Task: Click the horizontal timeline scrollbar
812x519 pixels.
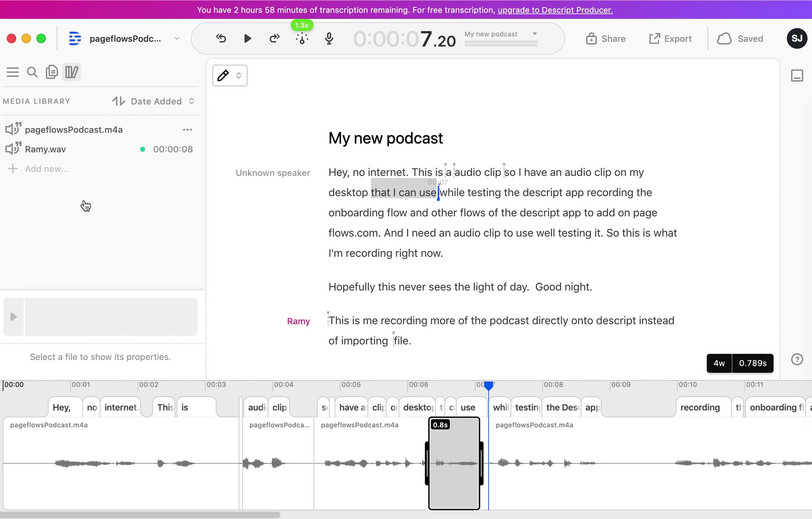Action: point(140,515)
